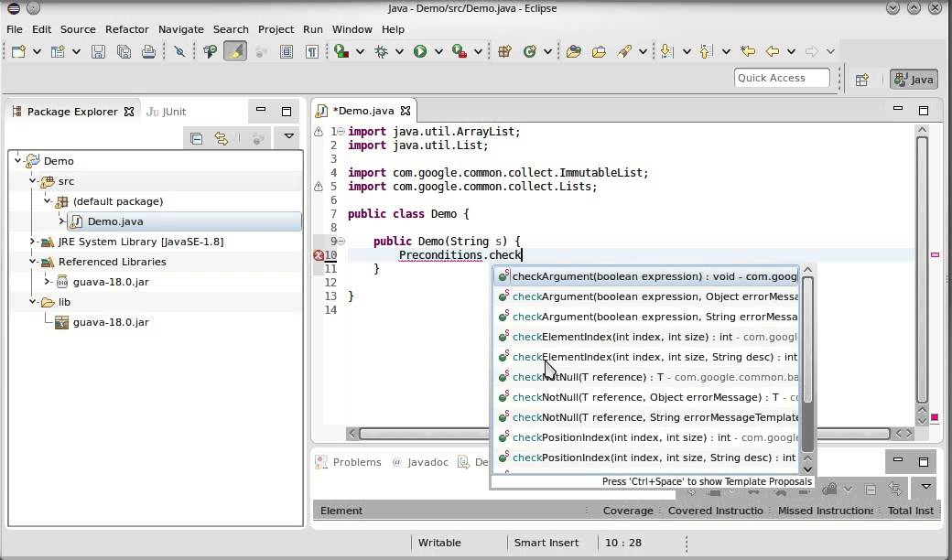Click the Last Edit Location icon
The width and height of the screenshot is (952, 560).
point(748,51)
